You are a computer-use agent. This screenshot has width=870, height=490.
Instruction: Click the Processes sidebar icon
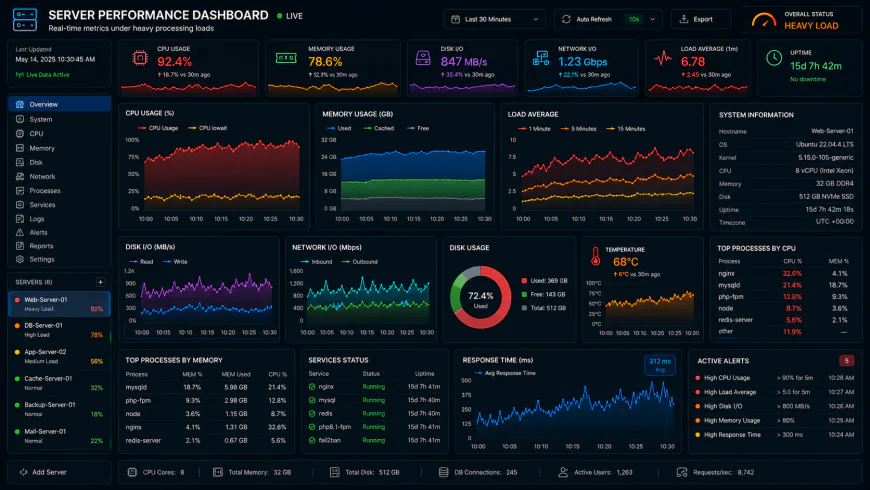(x=20, y=191)
